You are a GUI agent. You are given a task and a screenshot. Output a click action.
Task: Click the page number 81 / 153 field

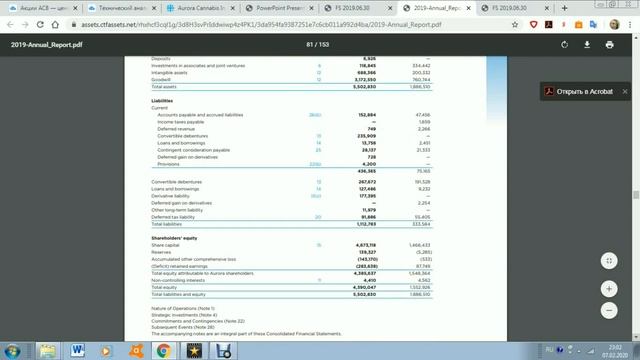tap(317, 44)
